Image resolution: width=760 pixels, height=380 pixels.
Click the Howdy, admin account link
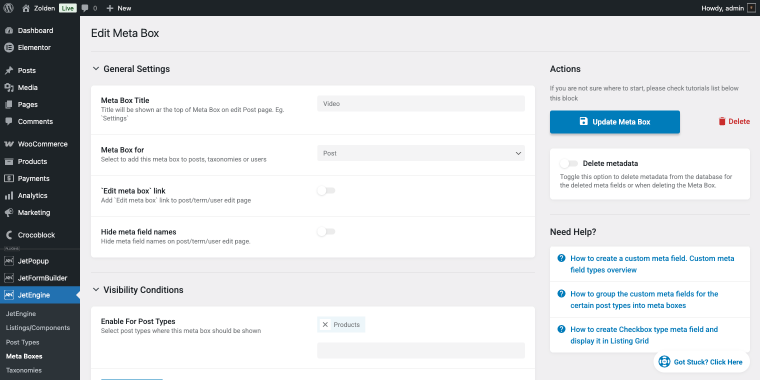coord(728,8)
